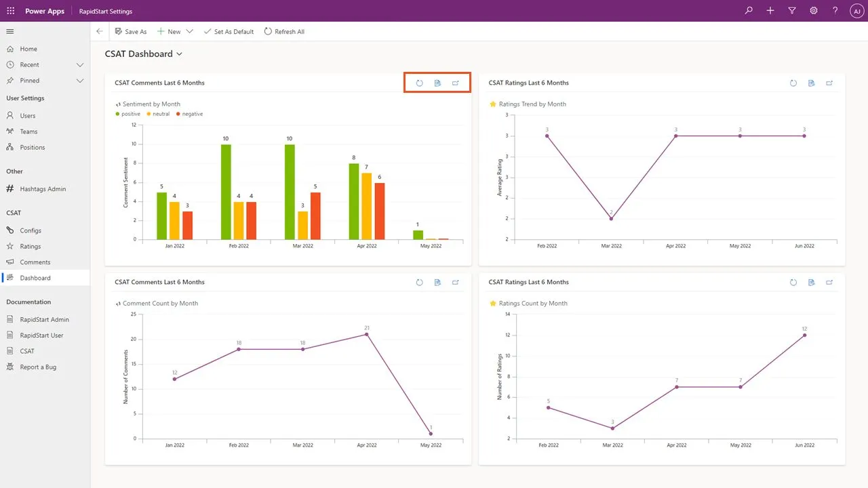This screenshot has width=868, height=488.
Task: Open the filter icon in the top bar
Action: tap(791, 10)
